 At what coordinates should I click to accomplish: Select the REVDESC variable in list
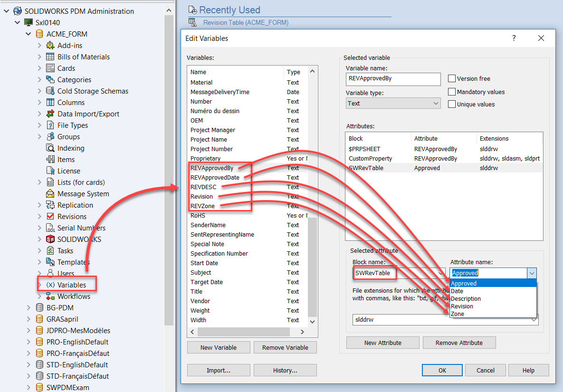coord(248,187)
